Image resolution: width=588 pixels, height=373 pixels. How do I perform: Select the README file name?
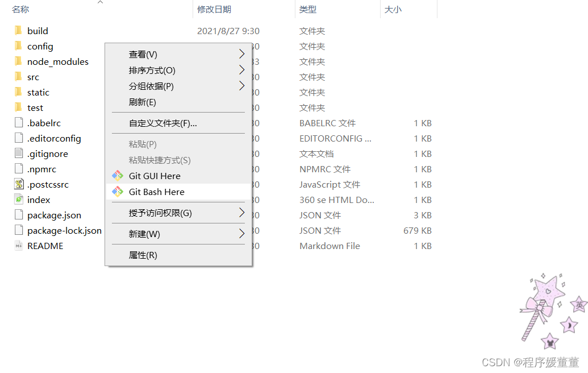pos(45,246)
